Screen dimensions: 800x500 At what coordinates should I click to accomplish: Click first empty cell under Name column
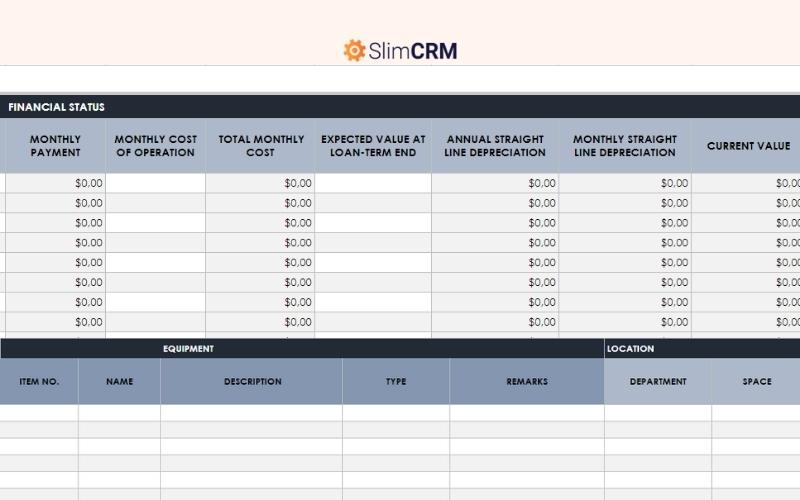119,412
